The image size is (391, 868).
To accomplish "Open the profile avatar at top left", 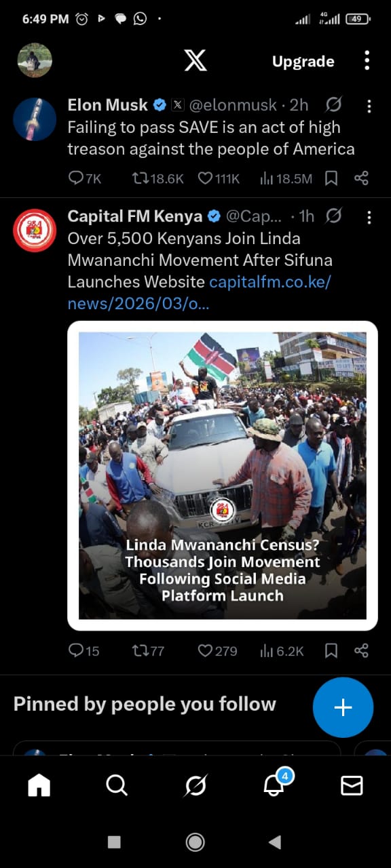I will point(35,60).
